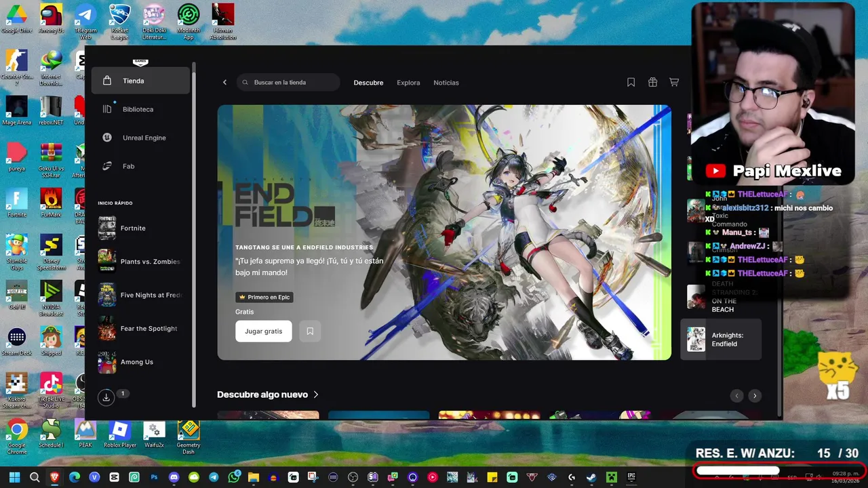
Task: Open Counter-Strike 2 desktop shortcut
Action: point(16,68)
